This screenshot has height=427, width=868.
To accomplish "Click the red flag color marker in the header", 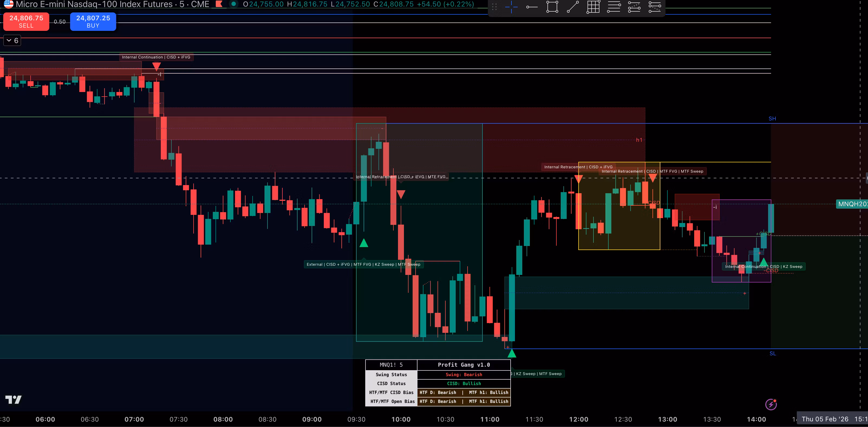I will pyautogui.click(x=219, y=4).
